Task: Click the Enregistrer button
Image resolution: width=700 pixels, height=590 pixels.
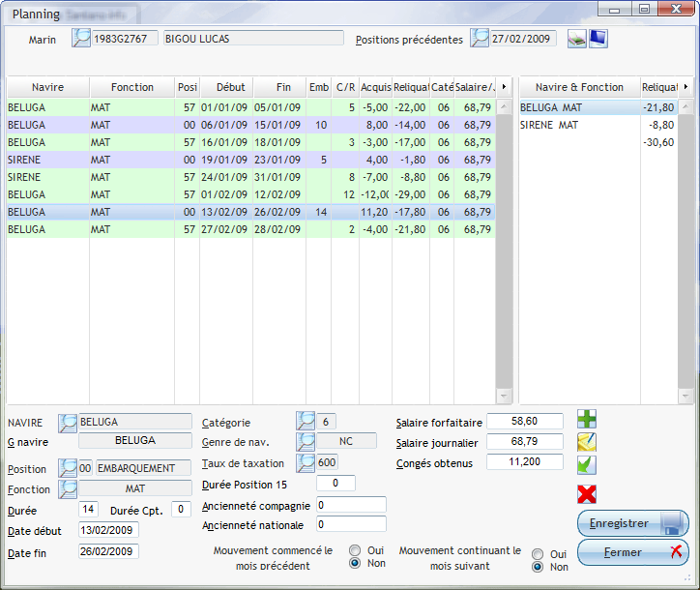Action: pos(632,523)
